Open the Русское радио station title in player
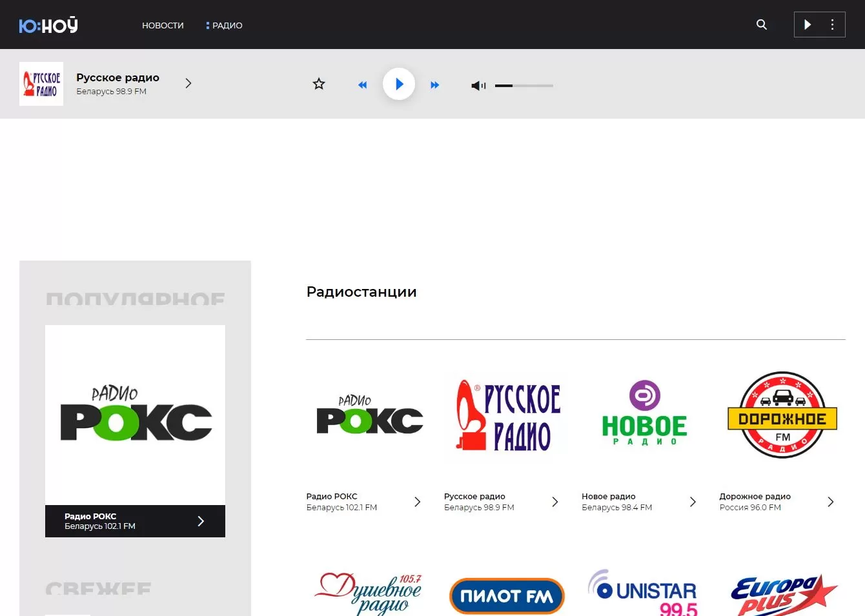Viewport: 865px width, 616px height. [117, 77]
